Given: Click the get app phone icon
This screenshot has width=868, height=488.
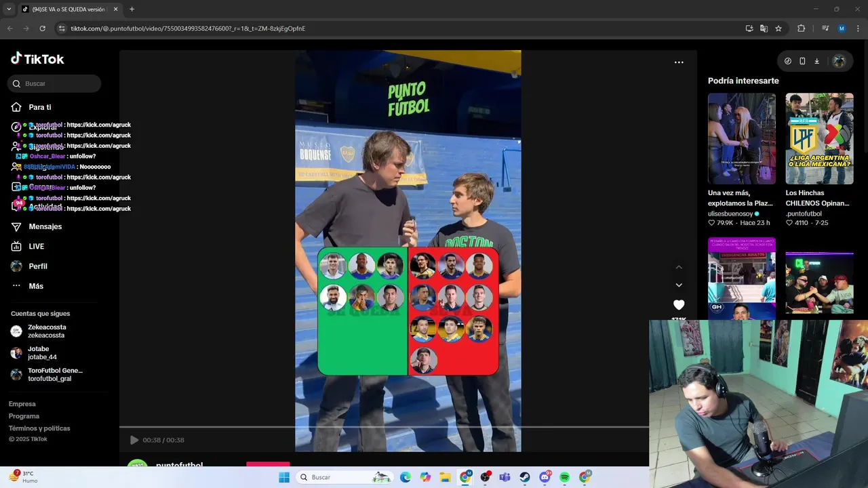Looking at the screenshot, I should point(802,61).
